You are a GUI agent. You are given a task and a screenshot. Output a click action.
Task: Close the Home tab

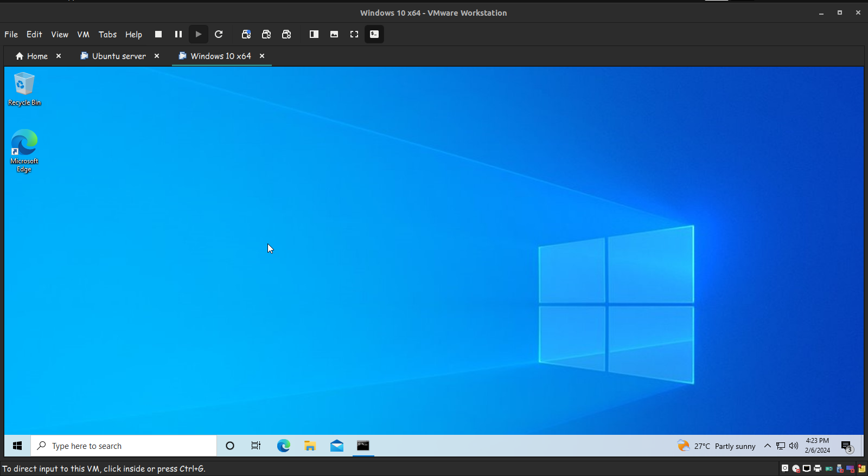[59, 56]
